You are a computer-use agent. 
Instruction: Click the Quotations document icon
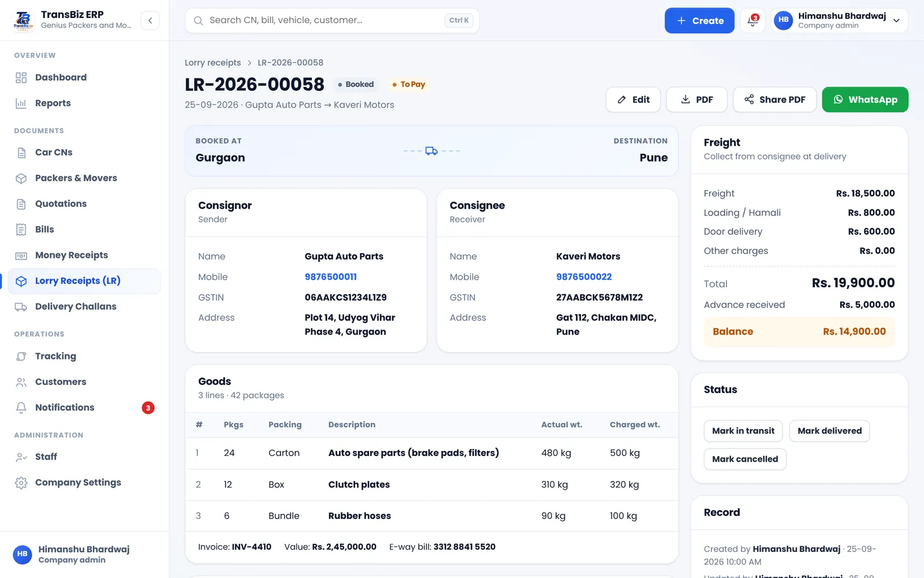pos(21,204)
